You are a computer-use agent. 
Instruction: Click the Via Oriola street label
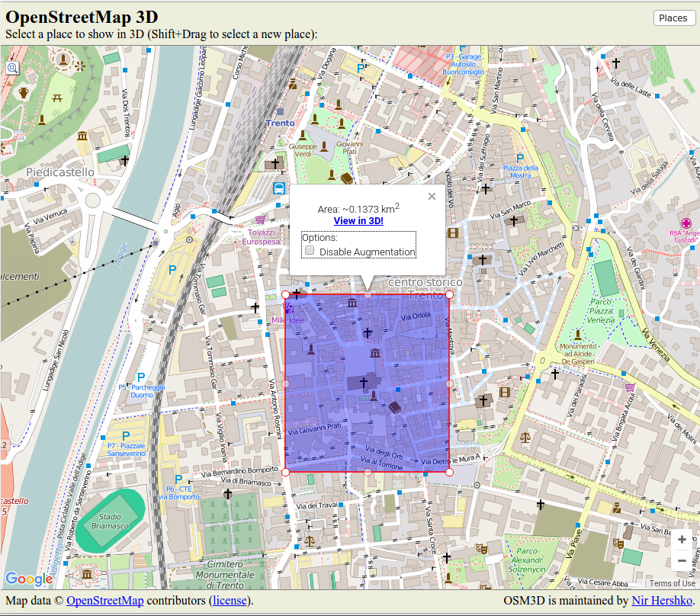pyautogui.click(x=416, y=316)
